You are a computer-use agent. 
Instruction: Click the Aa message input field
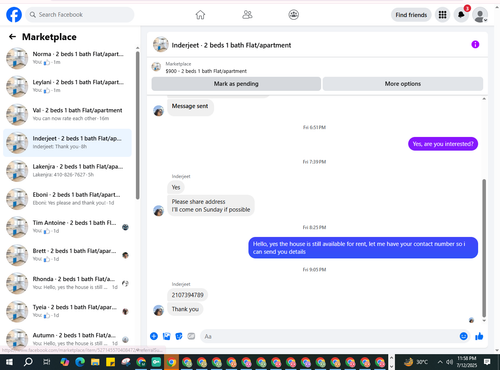[x=328, y=336]
